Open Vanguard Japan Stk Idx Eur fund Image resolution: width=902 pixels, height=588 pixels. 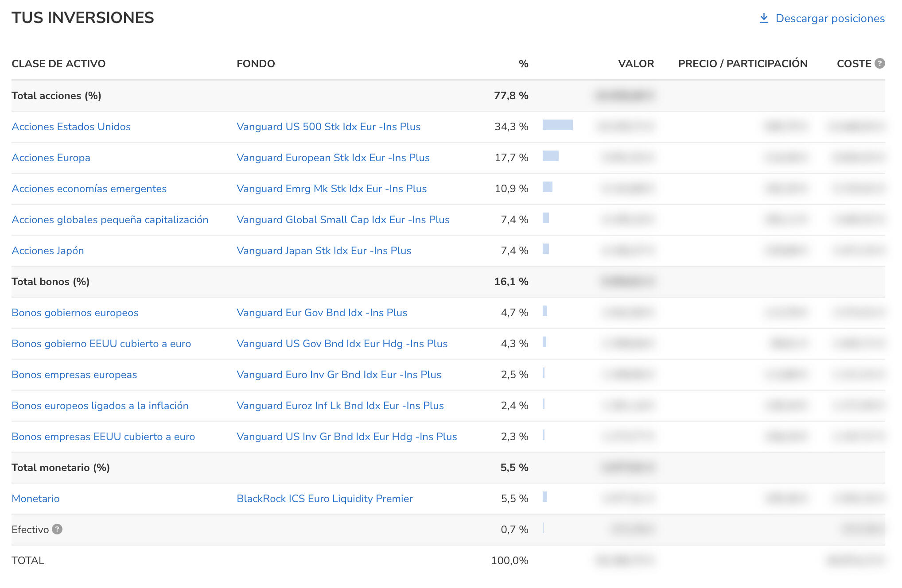point(324,251)
